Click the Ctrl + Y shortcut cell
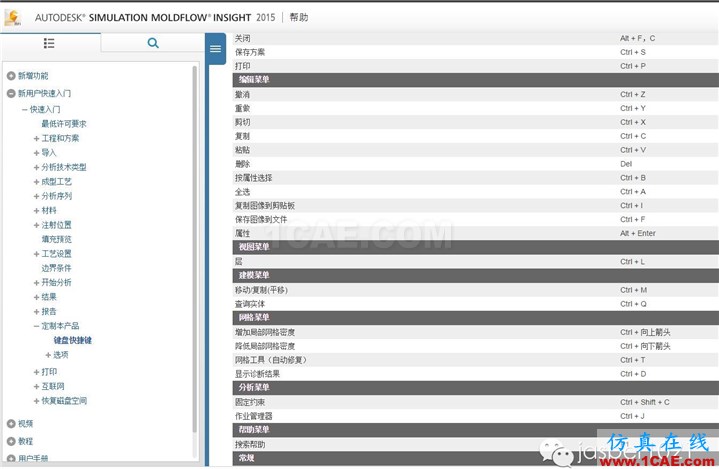The height and width of the screenshot is (469, 719). (633, 108)
